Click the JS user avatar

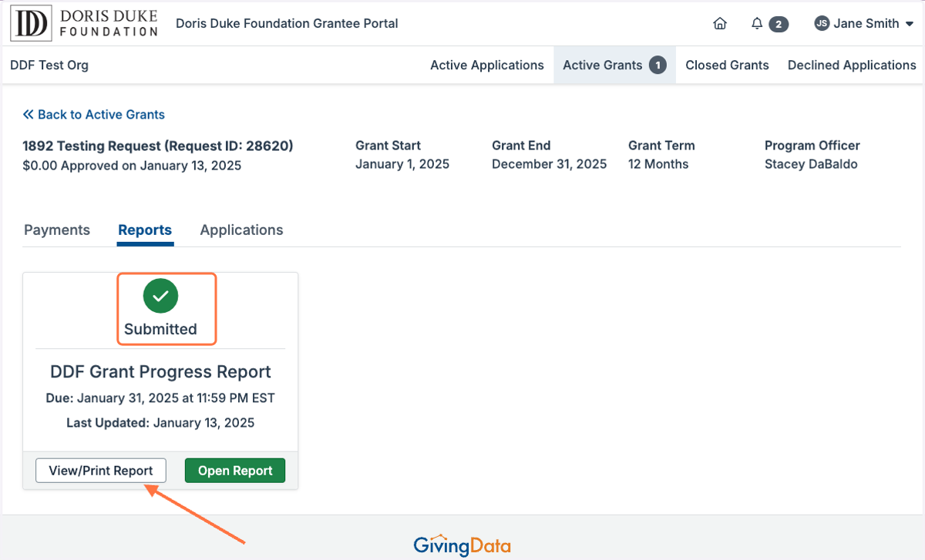[822, 24]
